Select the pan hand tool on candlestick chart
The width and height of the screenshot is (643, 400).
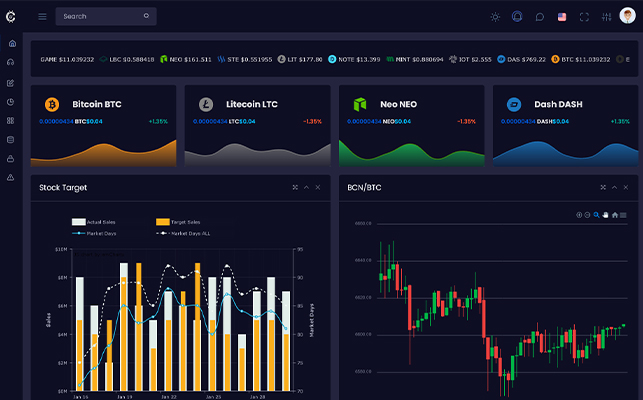point(605,215)
